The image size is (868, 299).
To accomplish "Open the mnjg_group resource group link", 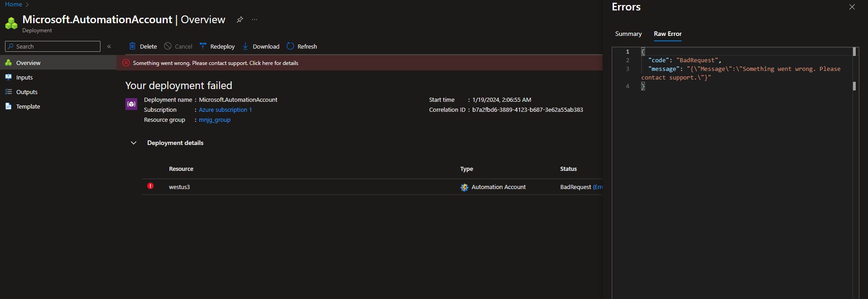I will [x=215, y=120].
